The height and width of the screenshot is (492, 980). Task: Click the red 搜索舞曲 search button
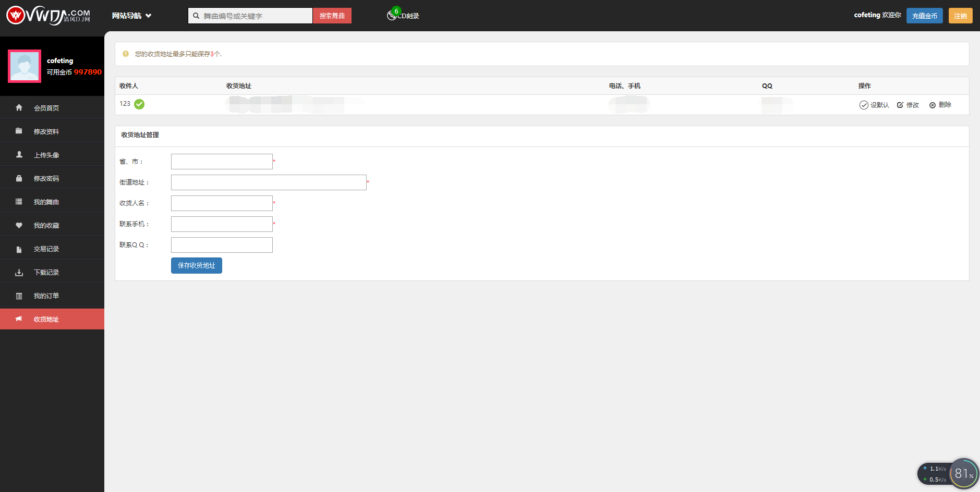(x=332, y=16)
